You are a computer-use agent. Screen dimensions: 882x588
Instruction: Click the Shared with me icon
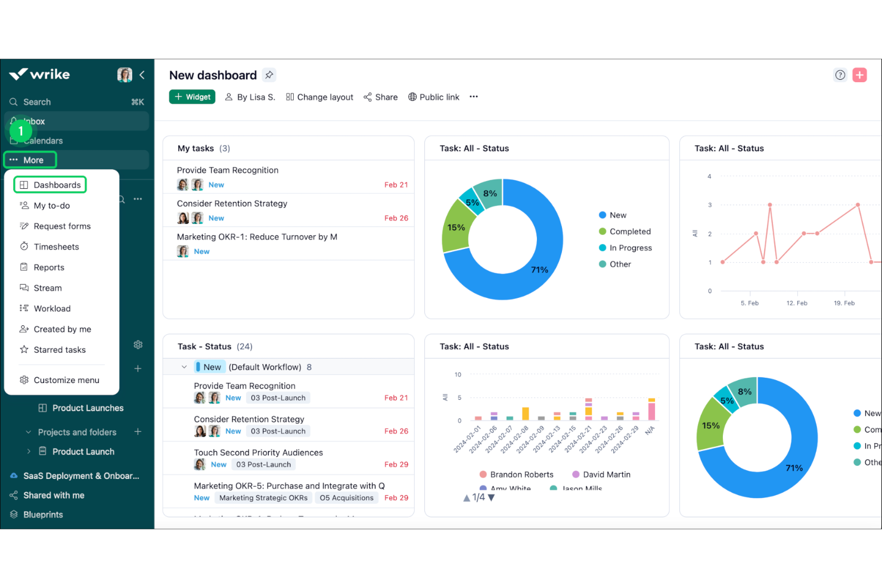[13, 495]
